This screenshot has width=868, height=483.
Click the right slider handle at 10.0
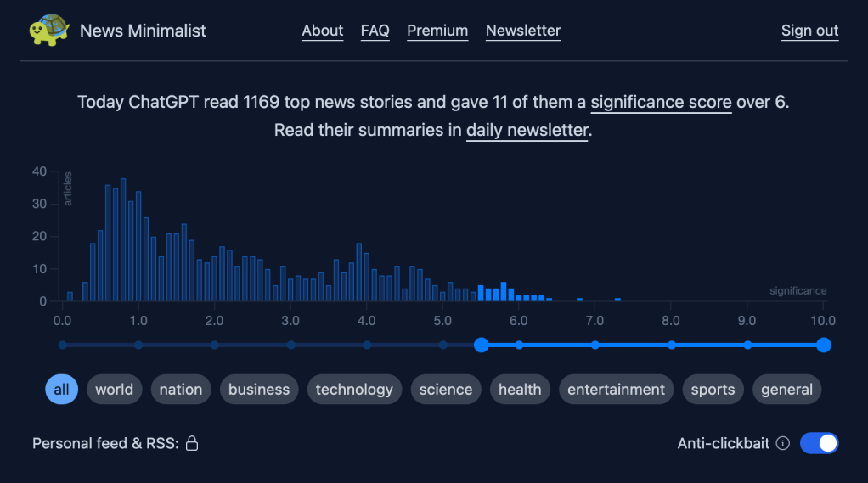point(823,345)
